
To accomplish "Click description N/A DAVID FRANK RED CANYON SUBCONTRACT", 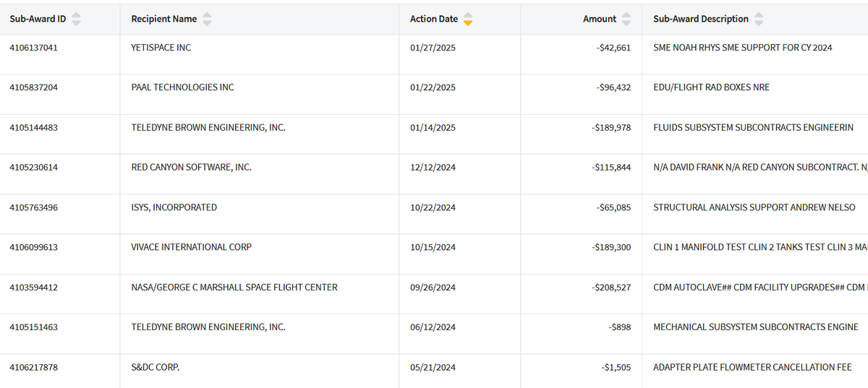I will coord(760,167).
